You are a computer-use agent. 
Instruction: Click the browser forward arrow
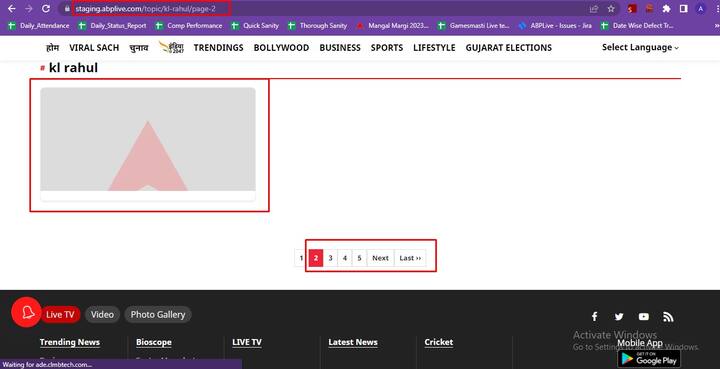tap(28, 9)
